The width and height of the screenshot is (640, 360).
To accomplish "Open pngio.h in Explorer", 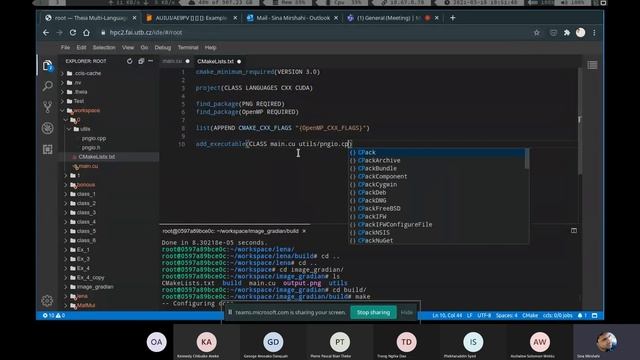I will tap(91, 147).
